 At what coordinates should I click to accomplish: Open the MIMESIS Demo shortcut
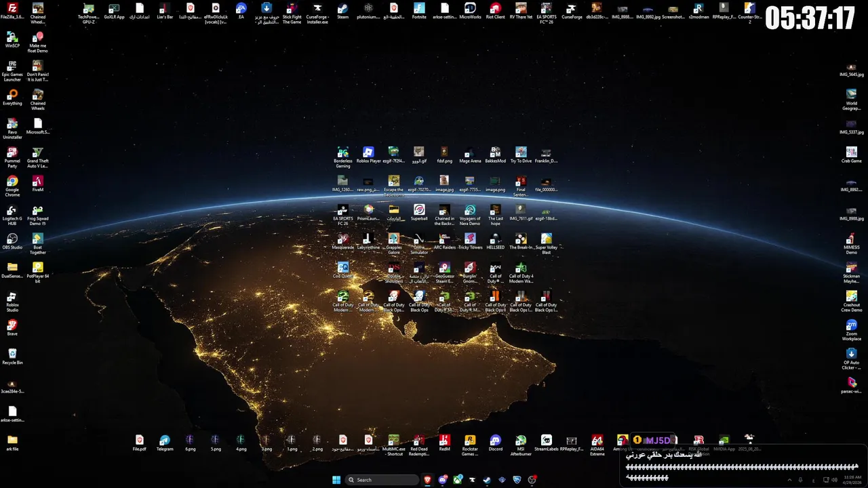851,244
